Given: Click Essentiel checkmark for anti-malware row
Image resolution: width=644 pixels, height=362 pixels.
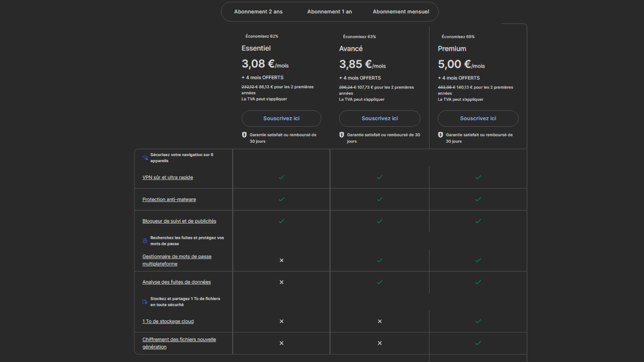Looking at the screenshot, I should 281,199.
